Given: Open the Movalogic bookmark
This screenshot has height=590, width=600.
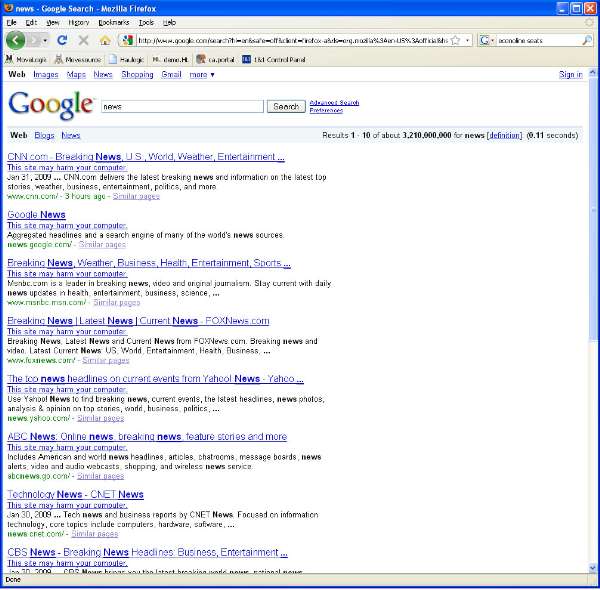Looking at the screenshot, I should tap(26, 59).
